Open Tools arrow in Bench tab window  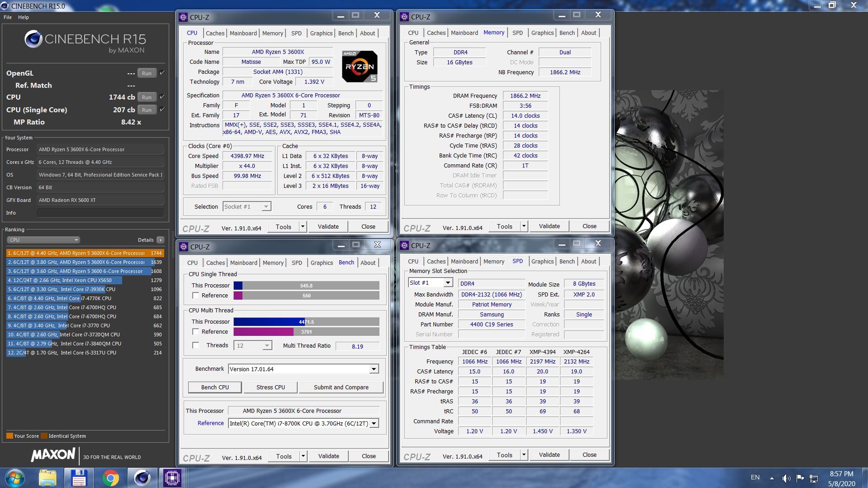[303, 456]
